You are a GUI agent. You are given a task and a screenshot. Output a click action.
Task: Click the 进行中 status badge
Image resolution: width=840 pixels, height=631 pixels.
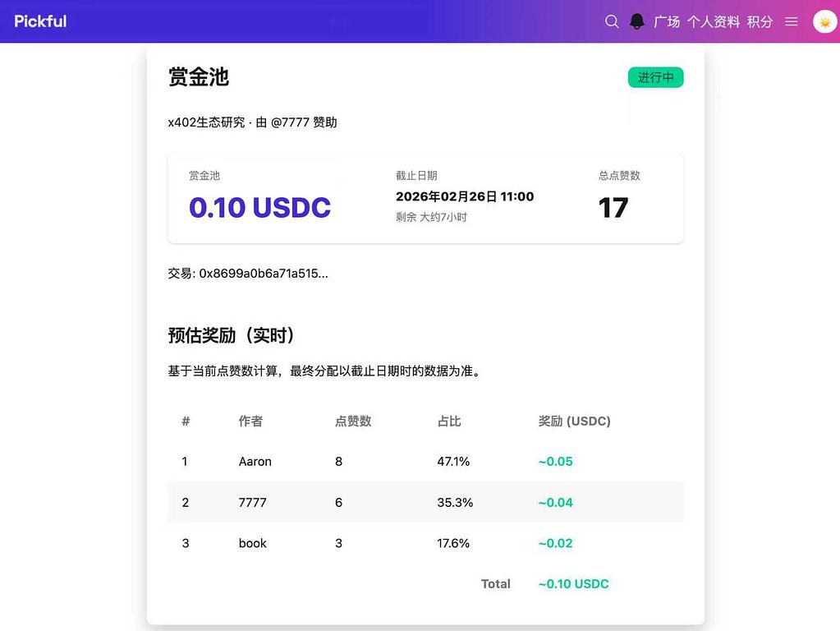tap(655, 77)
